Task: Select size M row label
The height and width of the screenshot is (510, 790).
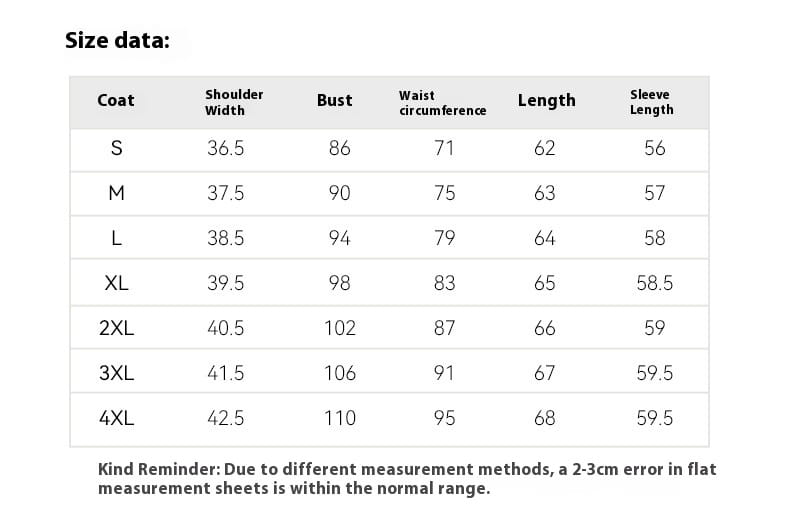Action: point(116,193)
